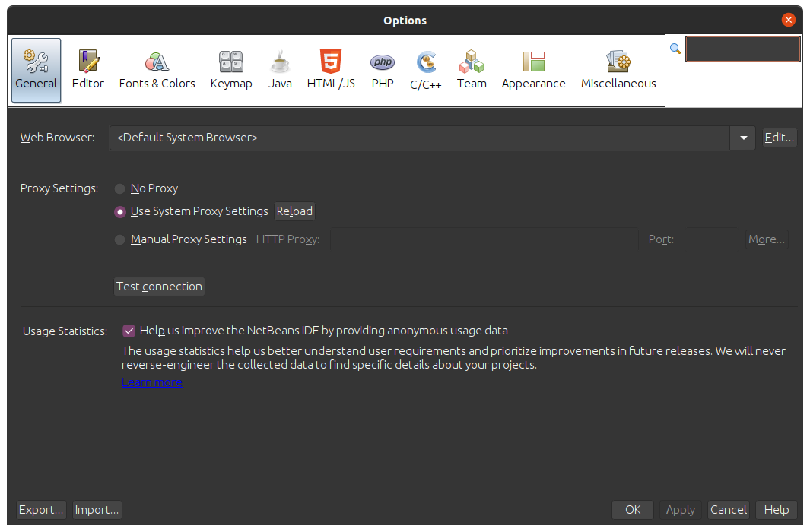Switch to the Team options category
The image size is (810, 532).
pyautogui.click(x=472, y=70)
